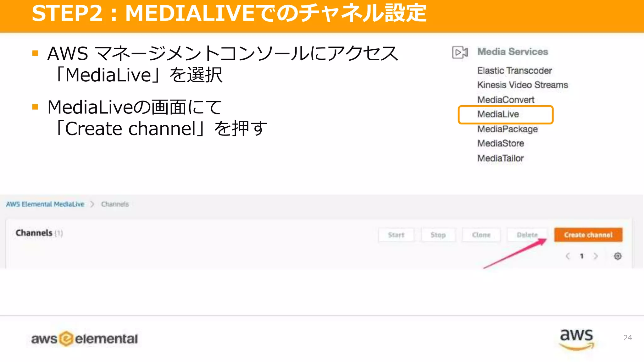Viewport: 644px width, 362px height.
Task: Go to AWS Elemental MediaLive breadcrumb
Action: click(45, 204)
